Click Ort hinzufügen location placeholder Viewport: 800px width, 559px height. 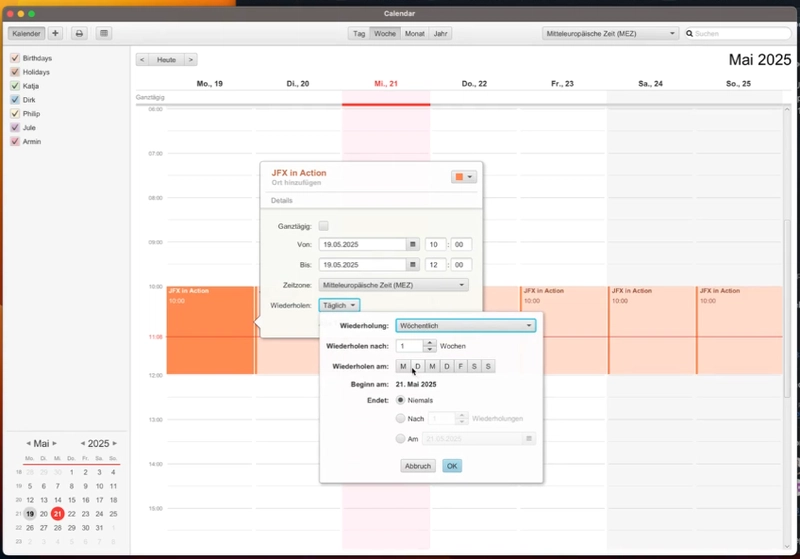[296, 183]
